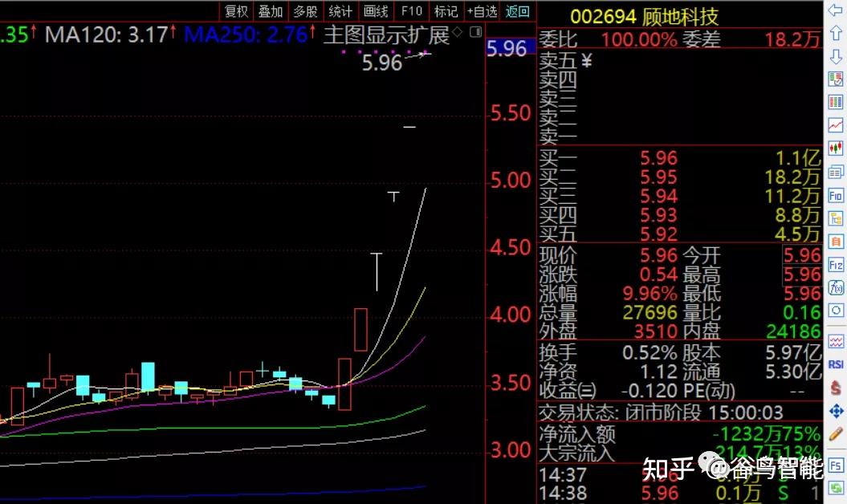This screenshot has height=504, width=847.
Task: Switch to 多股 multi-stock view
Action: [305, 11]
